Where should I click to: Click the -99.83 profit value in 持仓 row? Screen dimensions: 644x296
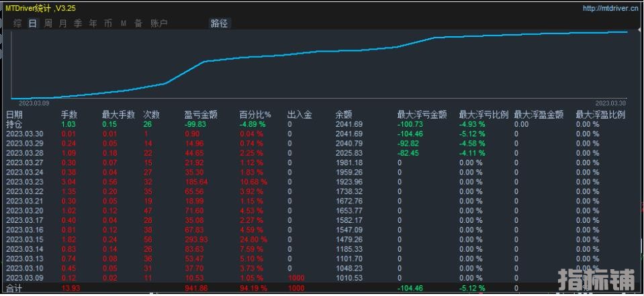coord(195,124)
